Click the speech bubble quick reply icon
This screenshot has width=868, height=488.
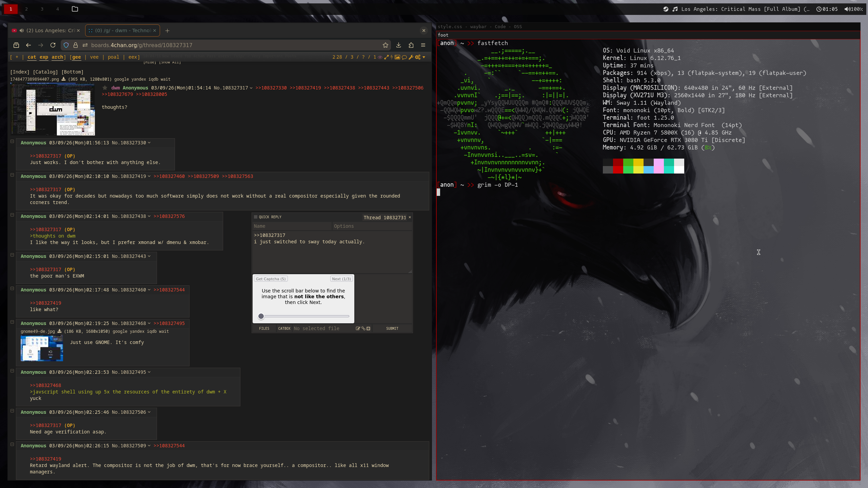coord(404,57)
